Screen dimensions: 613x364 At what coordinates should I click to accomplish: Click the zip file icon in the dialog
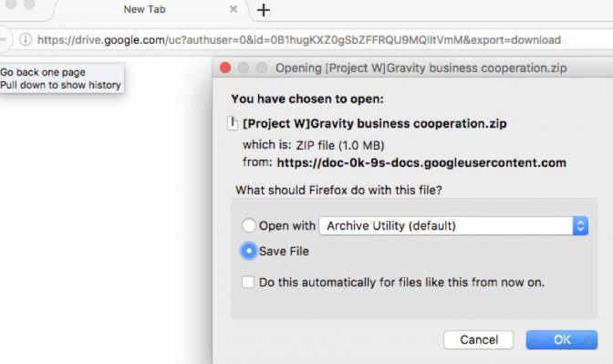coord(233,123)
